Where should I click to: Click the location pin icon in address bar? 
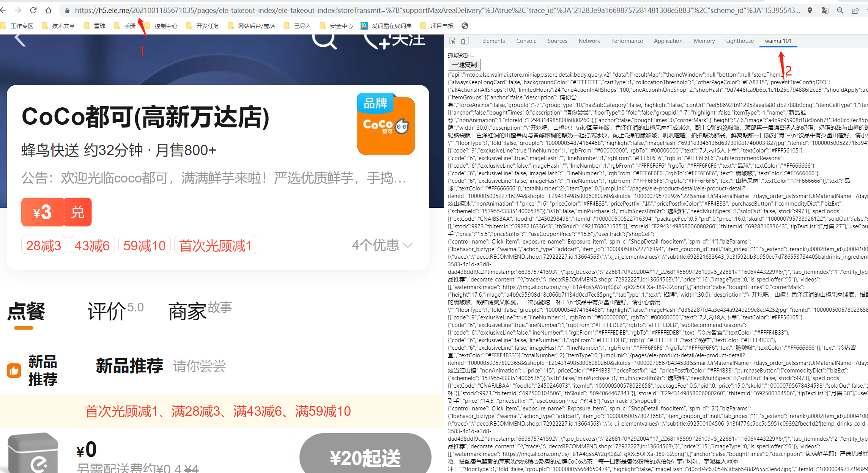(810, 11)
